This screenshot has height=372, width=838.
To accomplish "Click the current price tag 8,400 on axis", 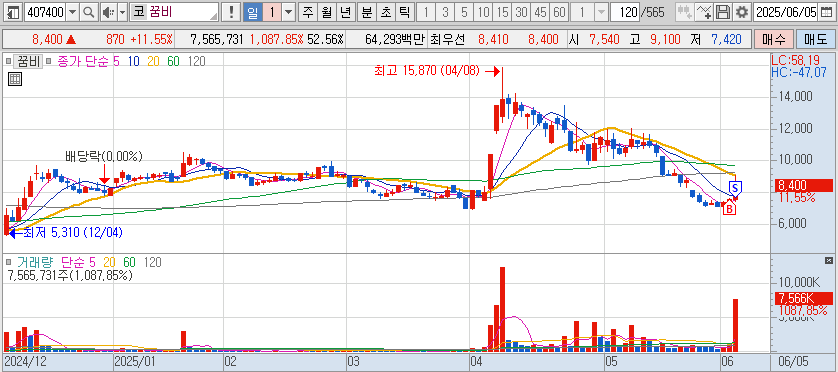I will pos(803,185).
